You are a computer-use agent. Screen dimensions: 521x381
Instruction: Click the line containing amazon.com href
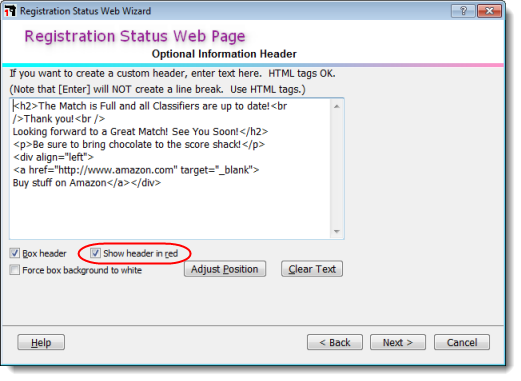136,170
